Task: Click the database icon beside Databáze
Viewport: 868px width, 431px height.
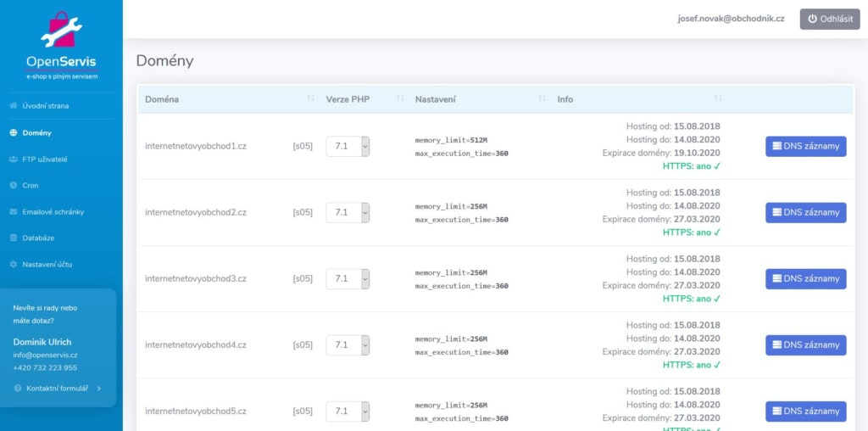Action: click(x=13, y=238)
